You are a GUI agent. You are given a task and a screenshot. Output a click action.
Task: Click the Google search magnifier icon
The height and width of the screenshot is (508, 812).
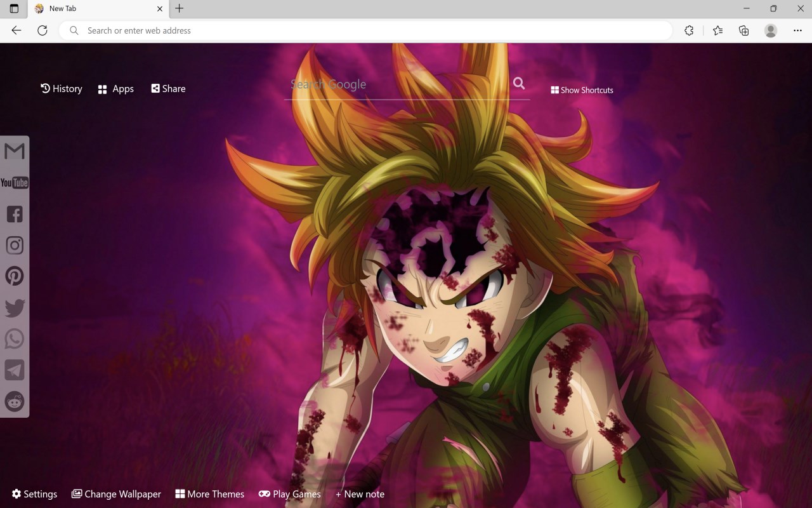pyautogui.click(x=519, y=83)
